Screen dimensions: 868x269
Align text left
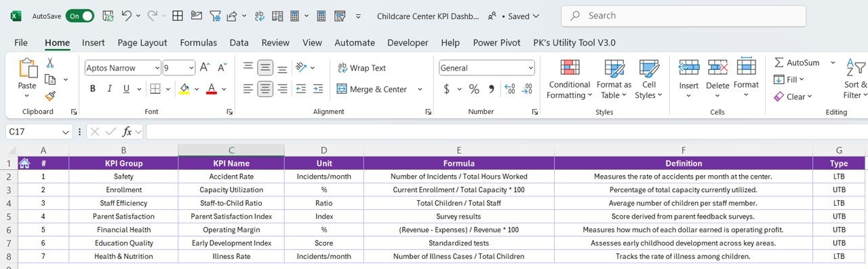pyautogui.click(x=248, y=88)
